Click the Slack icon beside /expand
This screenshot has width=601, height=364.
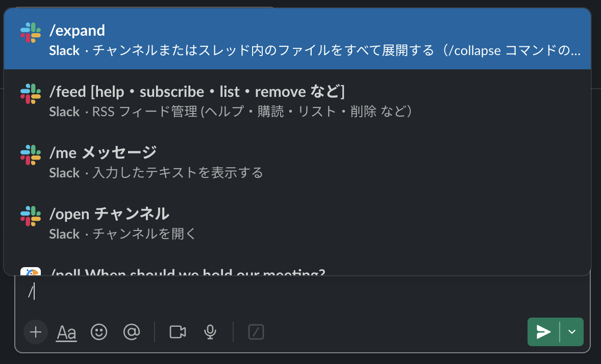point(30,32)
